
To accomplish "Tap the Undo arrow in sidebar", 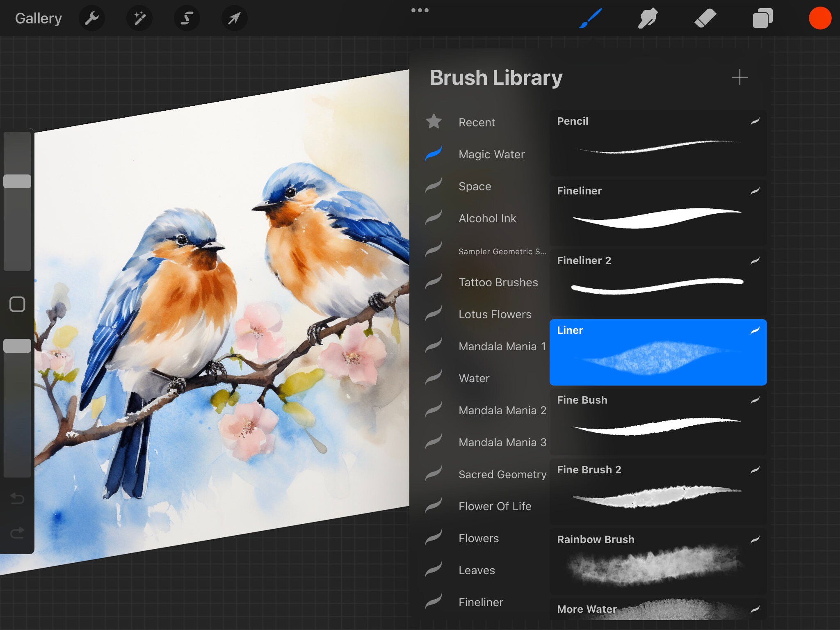I will [x=17, y=498].
